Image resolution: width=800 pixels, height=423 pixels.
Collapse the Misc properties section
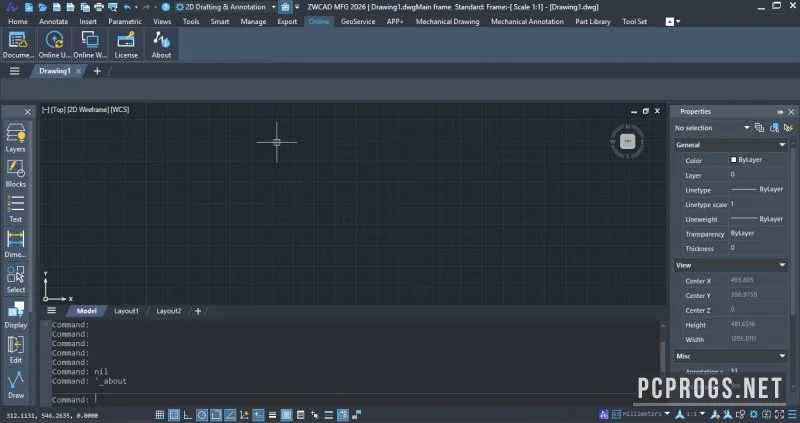782,356
